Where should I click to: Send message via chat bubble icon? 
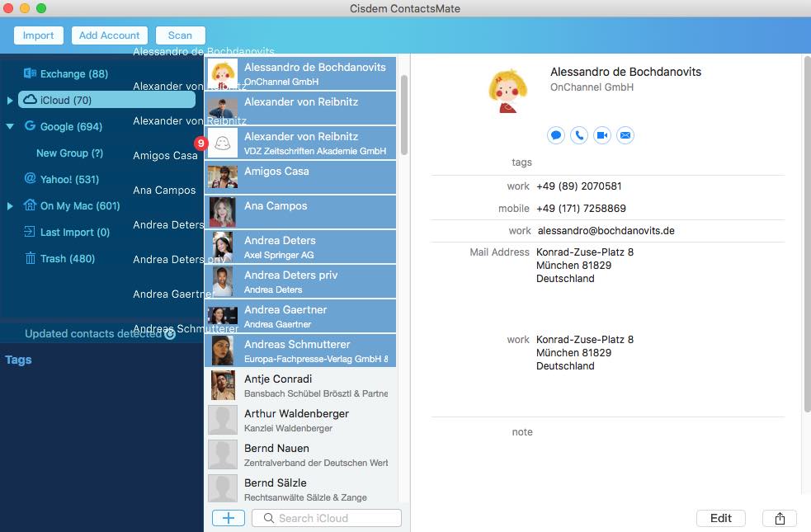pos(556,135)
